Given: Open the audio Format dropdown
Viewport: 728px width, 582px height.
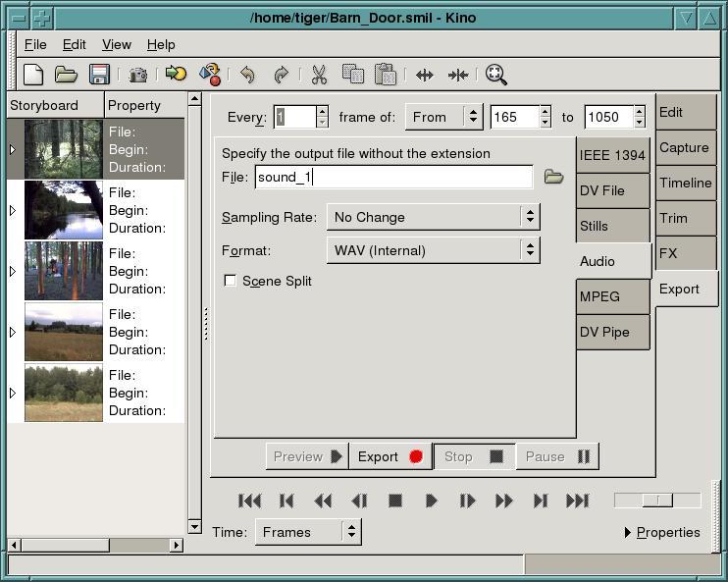Looking at the screenshot, I should coord(433,250).
